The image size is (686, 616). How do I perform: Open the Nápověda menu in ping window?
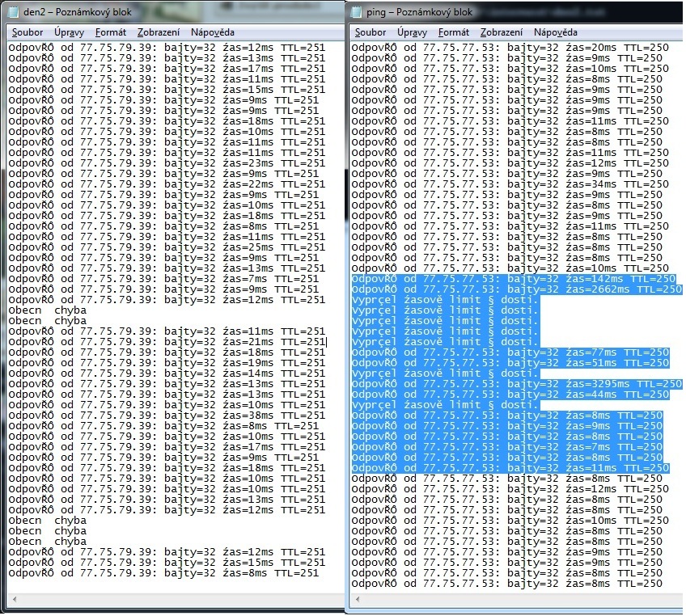click(556, 32)
